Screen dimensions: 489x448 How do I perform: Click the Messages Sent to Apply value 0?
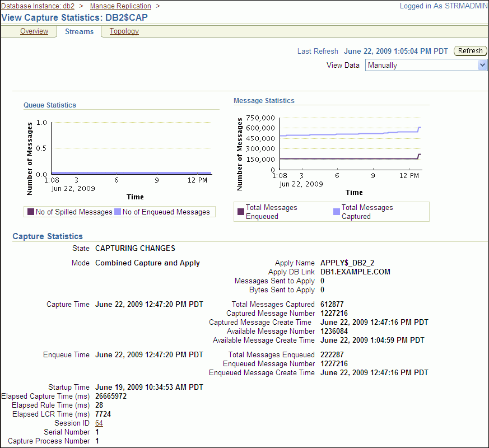[323, 281]
